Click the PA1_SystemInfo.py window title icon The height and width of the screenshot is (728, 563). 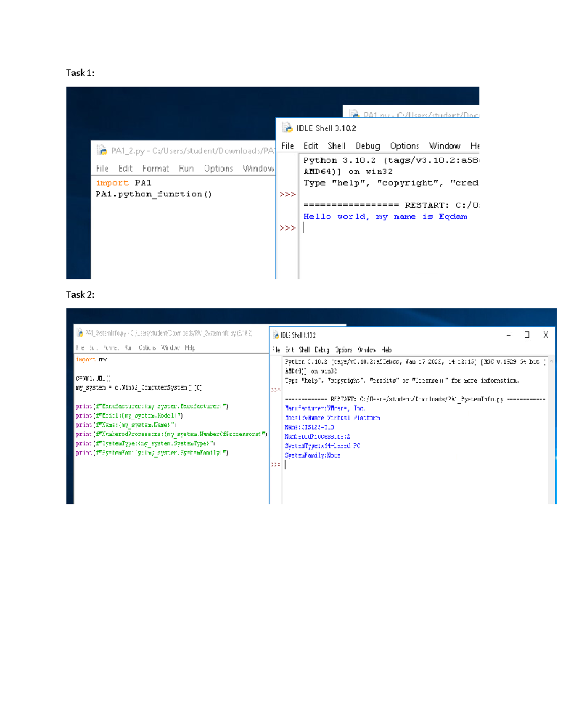coord(80,333)
